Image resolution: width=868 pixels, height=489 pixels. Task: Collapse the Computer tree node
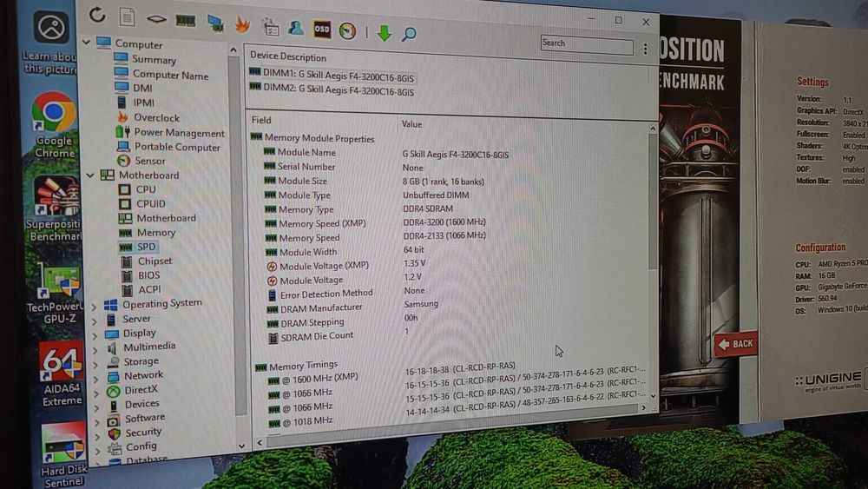pos(86,42)
